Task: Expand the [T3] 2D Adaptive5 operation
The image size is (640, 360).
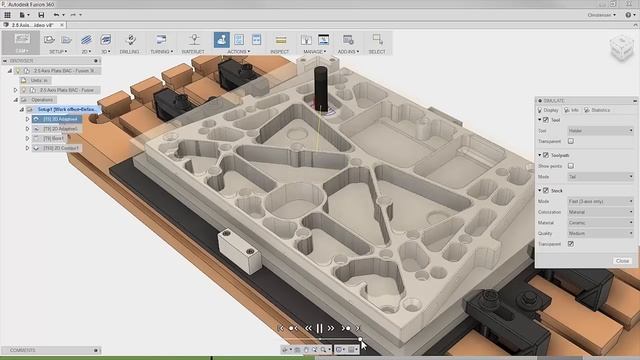Action: tap(27, 129)
